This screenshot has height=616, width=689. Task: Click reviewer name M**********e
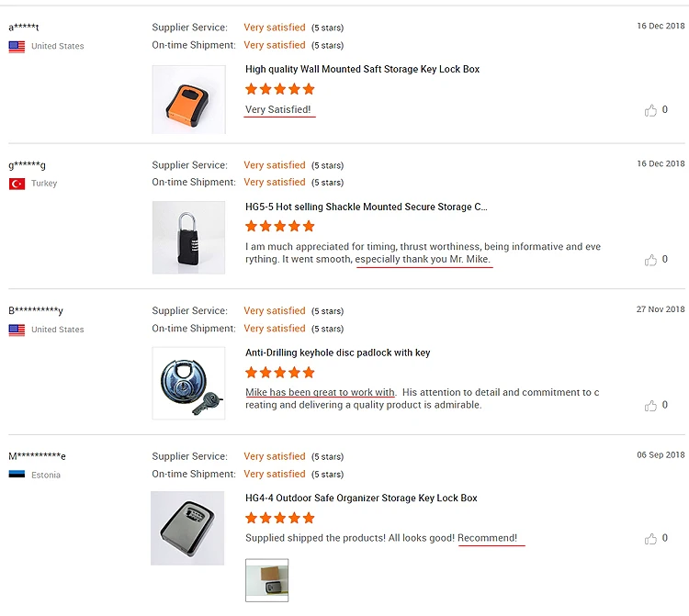click(38, 456)
